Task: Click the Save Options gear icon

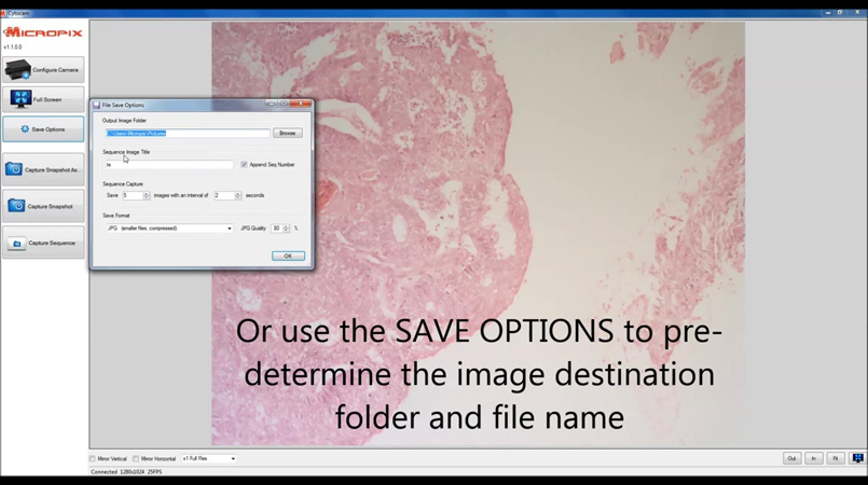Action: point(25,129)
